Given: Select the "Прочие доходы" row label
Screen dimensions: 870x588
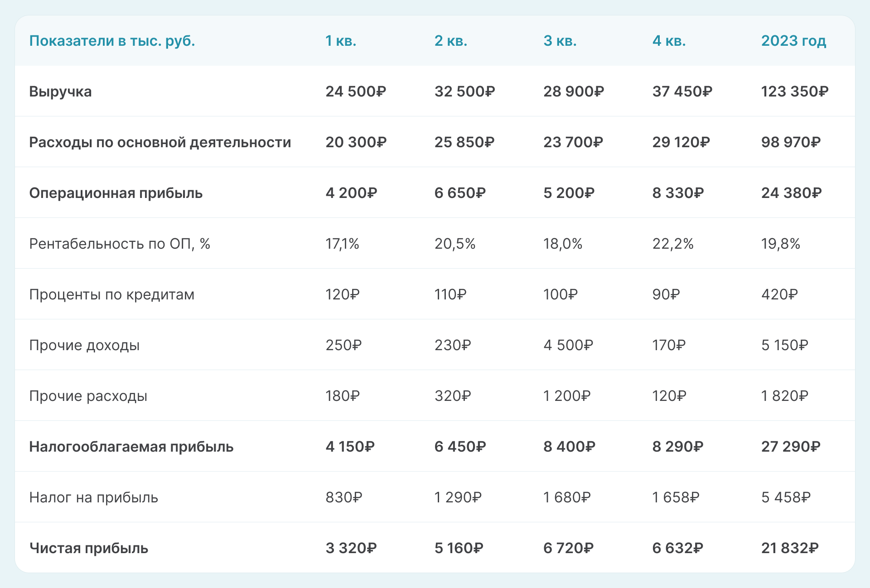Looking at the screenshot, I should pyautogui.click(x=84, y=345).
